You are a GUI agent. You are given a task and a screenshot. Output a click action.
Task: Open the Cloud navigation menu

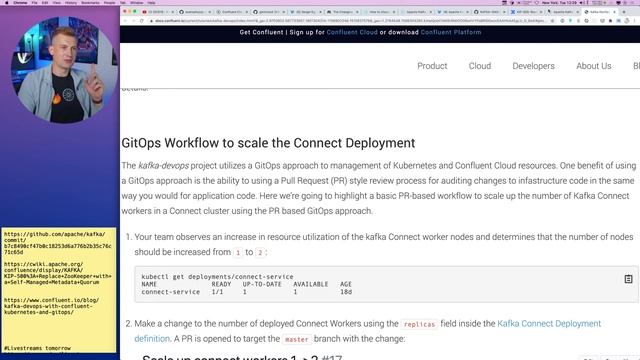point(480,66)
